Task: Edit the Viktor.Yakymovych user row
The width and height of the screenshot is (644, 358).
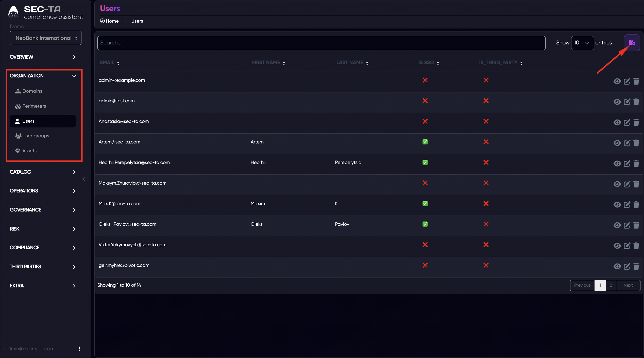Action: pos(627,246)
